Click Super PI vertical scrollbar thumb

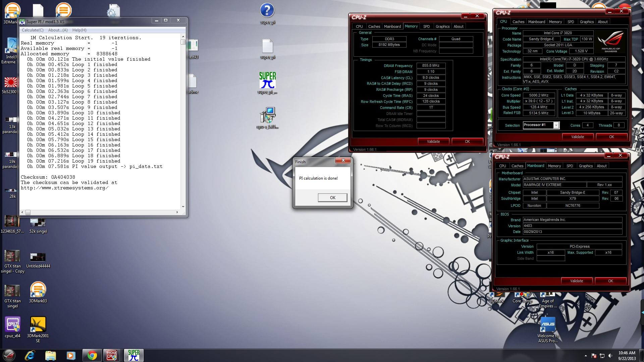pyautogui.click(x=183, y=42)
